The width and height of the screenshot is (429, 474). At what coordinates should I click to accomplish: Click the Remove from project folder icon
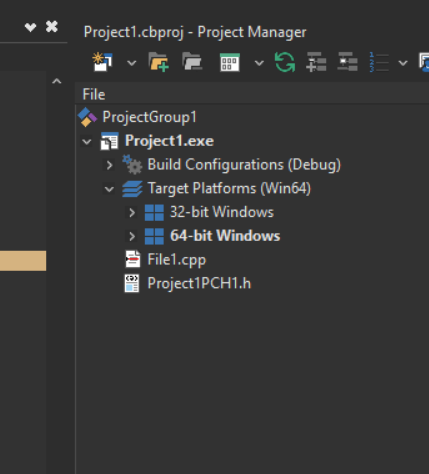(192, 62)
